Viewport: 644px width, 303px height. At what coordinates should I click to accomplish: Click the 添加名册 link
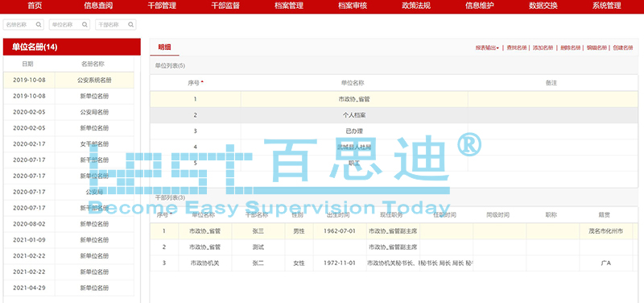pyautogui.click(x=543, y=48)
